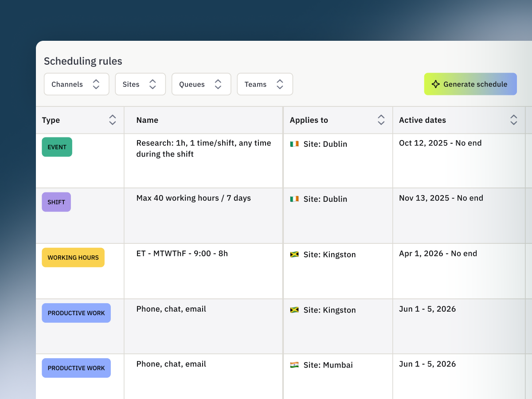Click the Apr 1, 2026 - No end date
532x399 pixels.
[438, 254]
